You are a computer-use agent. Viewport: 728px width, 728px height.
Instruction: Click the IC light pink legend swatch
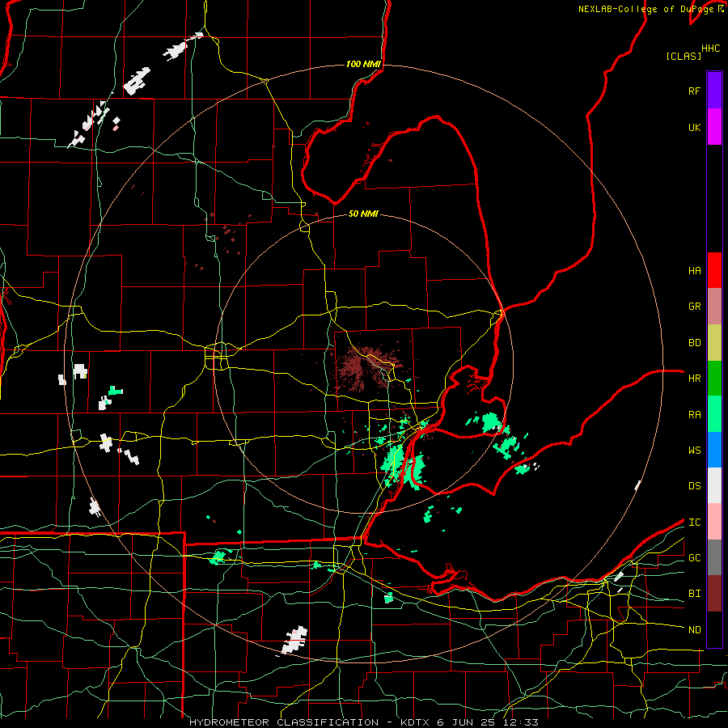[714, 522]
